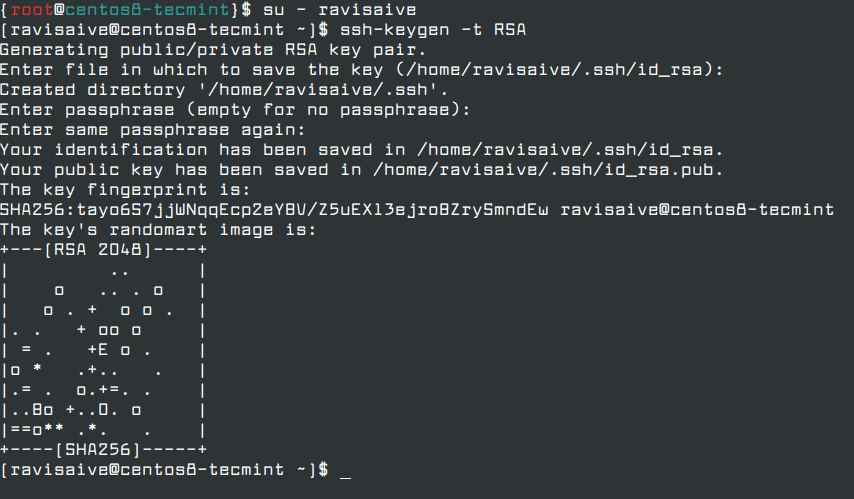Screen dimensions: 854x499
Task: Click the 'Created directory' output line
Action: click(x=223, y=90)
